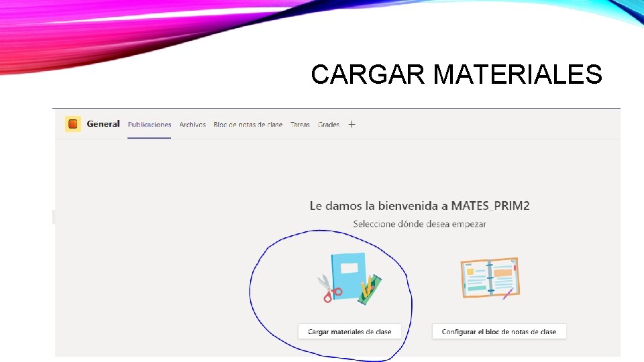Click Cargar materiales de clase button
The width and height of the screenshot is (644, 362).
click(350, 331)
